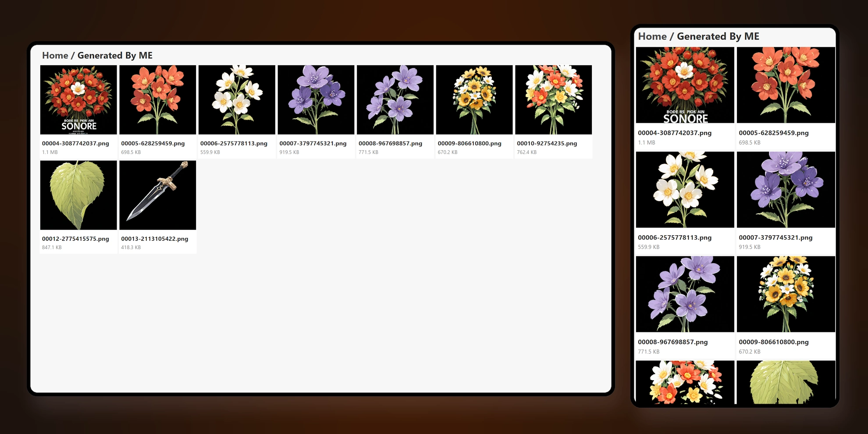Open green leaf thumbnail in wide window
This screenshot has width=868, height=434.
(78, 195)
